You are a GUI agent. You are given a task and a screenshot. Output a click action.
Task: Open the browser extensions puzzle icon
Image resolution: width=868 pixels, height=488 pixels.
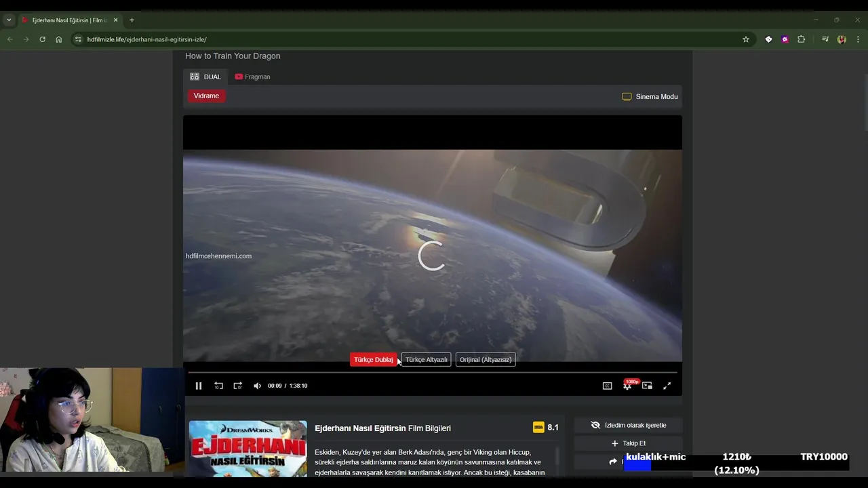801,39
